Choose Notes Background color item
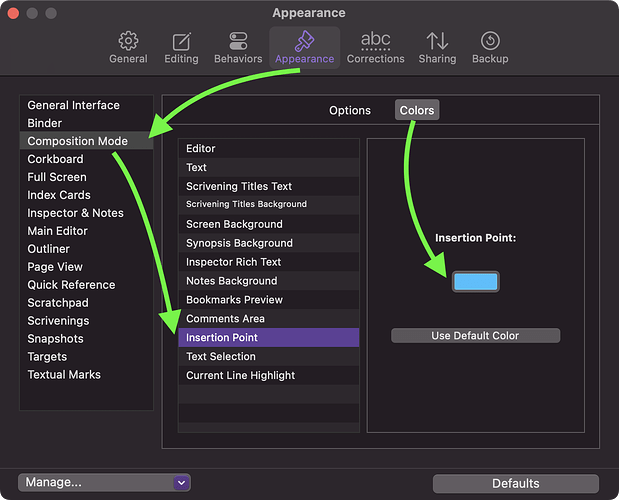Viewport: 619px width, 500px height. pyautogui.click(x=269, y=281)
